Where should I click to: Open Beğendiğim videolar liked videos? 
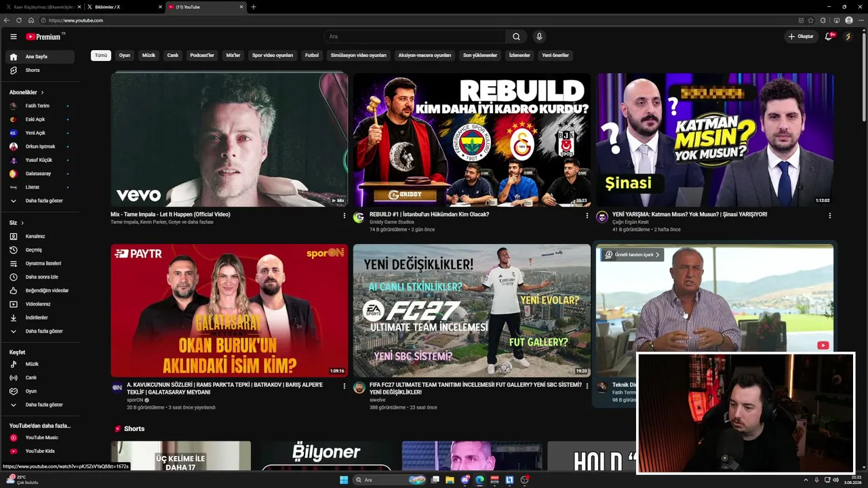point(40,291)
